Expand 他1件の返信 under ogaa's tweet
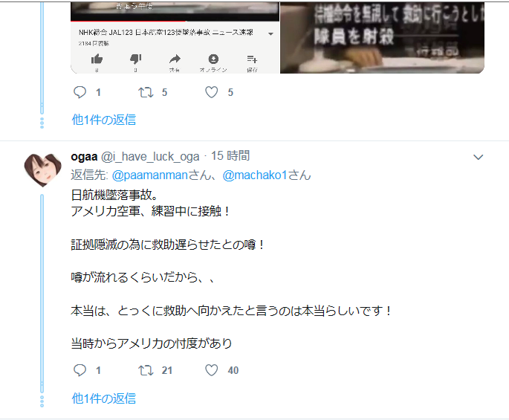Screen dimensions: 509x420 [x=104, y=398]
